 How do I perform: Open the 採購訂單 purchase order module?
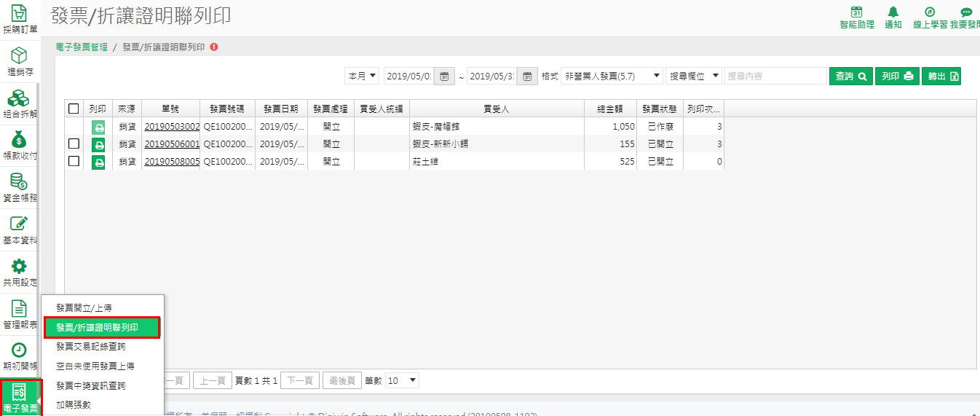pos(19,20)
